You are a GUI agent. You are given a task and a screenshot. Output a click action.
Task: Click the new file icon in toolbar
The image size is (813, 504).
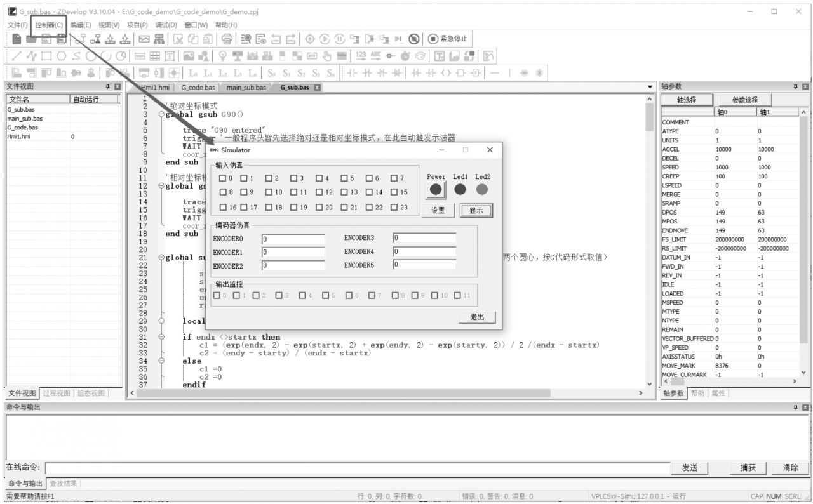pyautogui.click(x=17, y=39)
